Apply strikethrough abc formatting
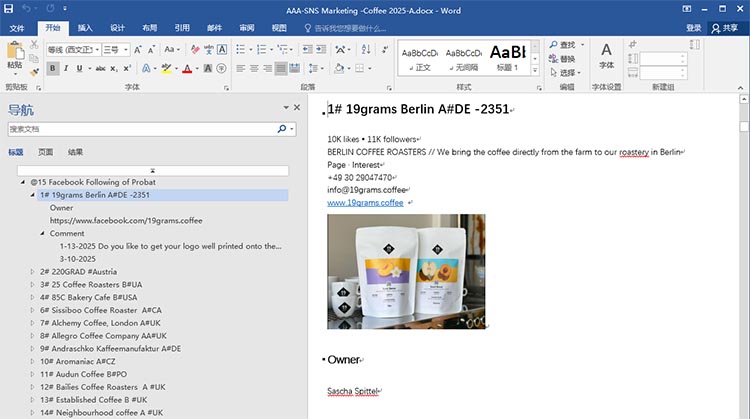This screenshot has height=419, width=750. click(100, 68)
